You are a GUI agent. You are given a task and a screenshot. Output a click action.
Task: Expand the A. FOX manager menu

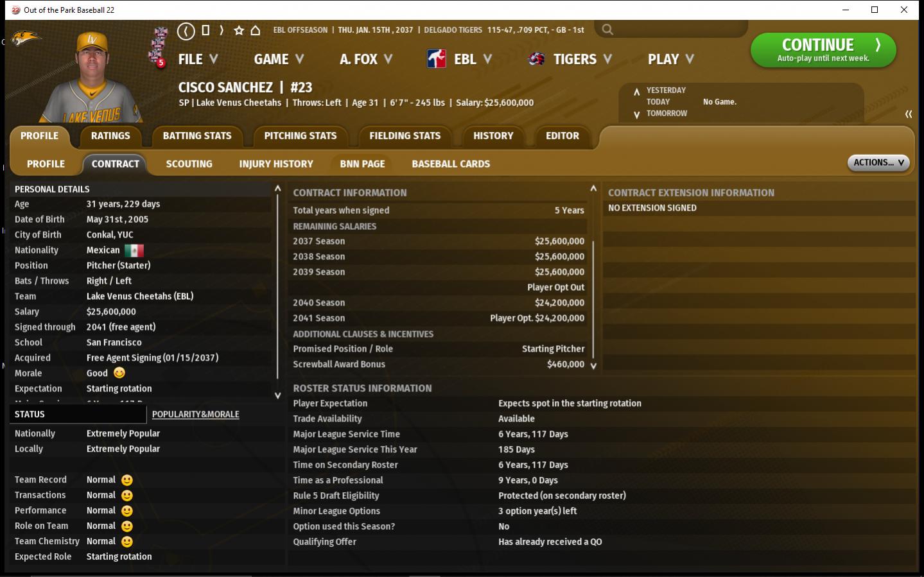coord(366,59)
